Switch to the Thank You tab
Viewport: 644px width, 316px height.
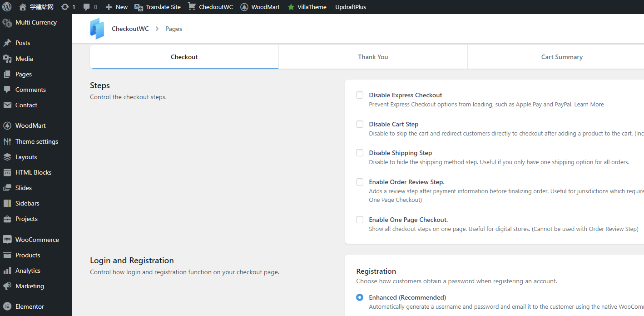pyautogui.click(x=373, y=57)
